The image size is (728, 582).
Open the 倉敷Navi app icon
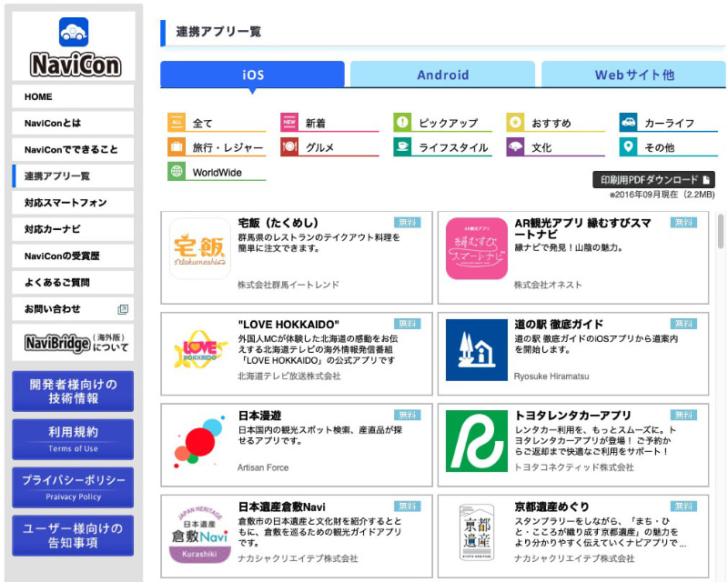pos(199,532)
